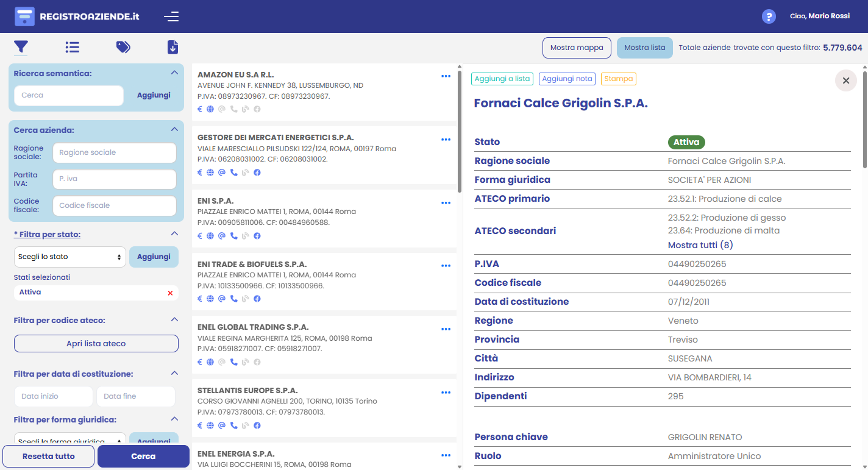Collapse the Filtra per forma giuridica section
The width and height of the screenshot is (868, 470).
point(174,419)
